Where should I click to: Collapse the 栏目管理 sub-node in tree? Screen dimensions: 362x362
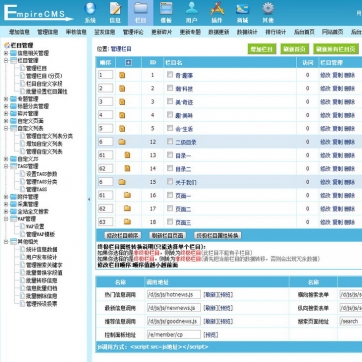pyautogui.click(x=6, y=61)
